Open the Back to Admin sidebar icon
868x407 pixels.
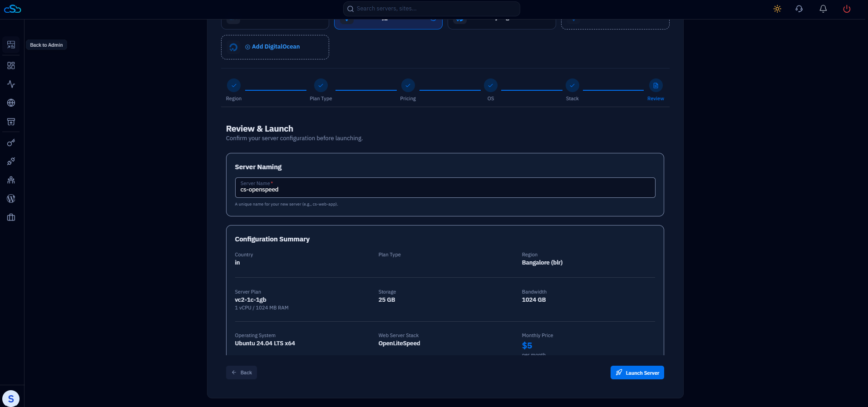pos(11,45)
